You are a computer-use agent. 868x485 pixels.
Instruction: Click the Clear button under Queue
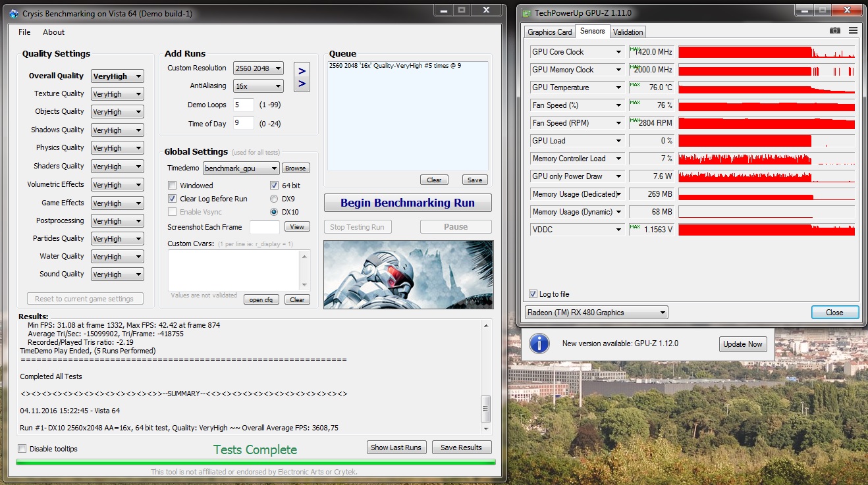point(434,180)
